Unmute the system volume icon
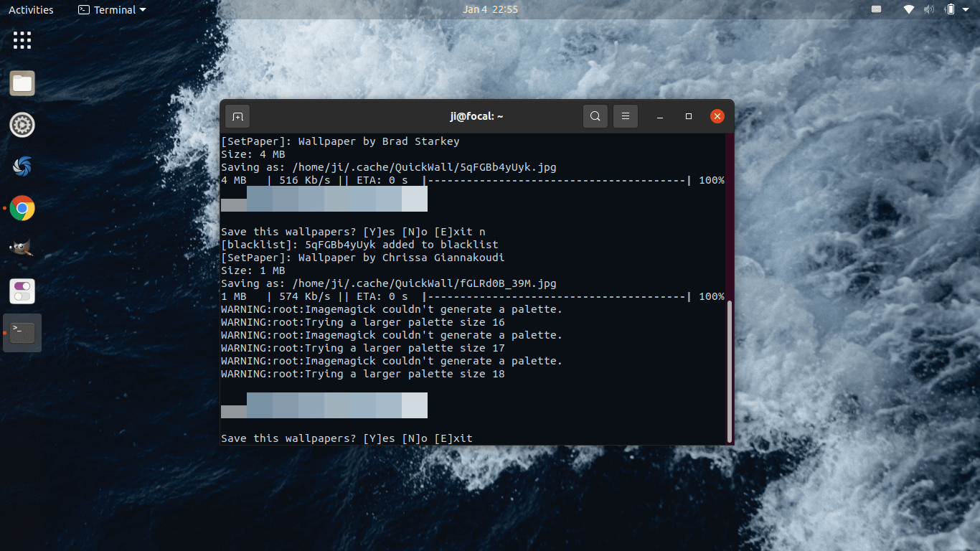 pos(930,9)
